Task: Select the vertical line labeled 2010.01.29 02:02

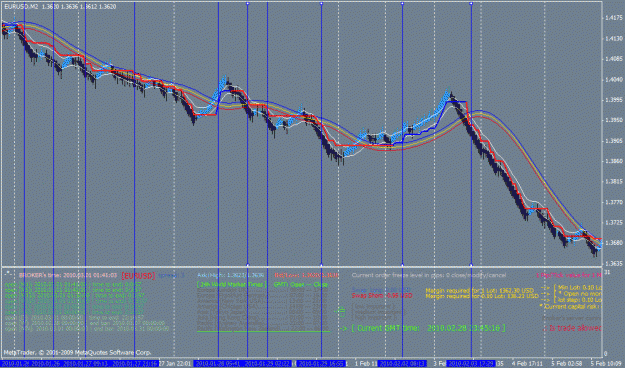Action: click(267, 179)
